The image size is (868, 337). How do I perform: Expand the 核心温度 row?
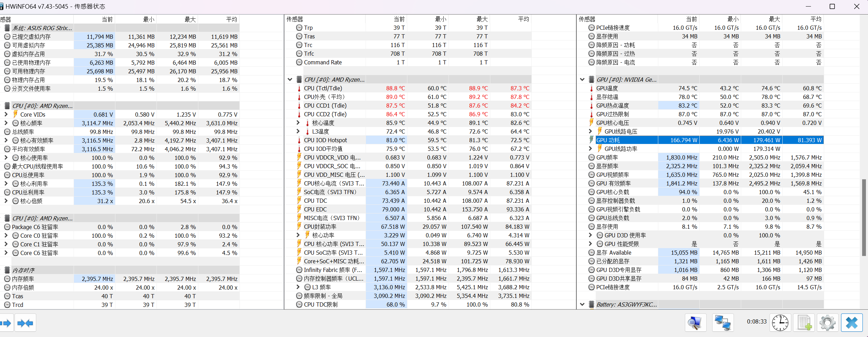pos(298,122)
